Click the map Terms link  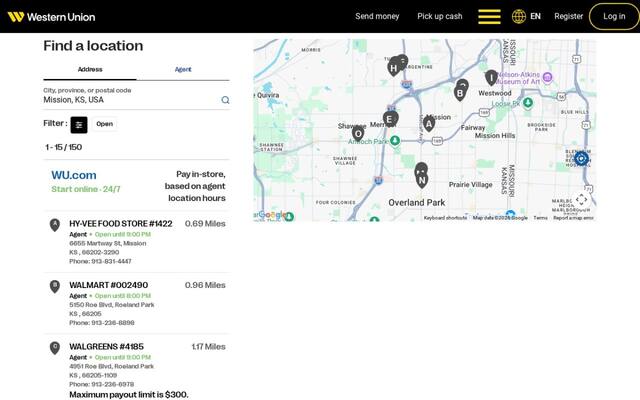click(x=540, y=218)
